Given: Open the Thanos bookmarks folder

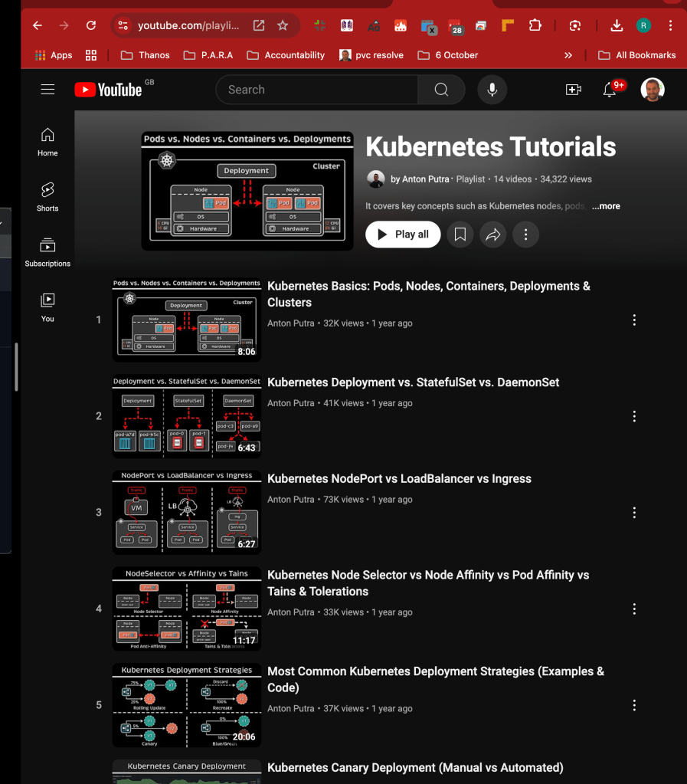Looking at the screenshot, I should [x=146, y=55].
